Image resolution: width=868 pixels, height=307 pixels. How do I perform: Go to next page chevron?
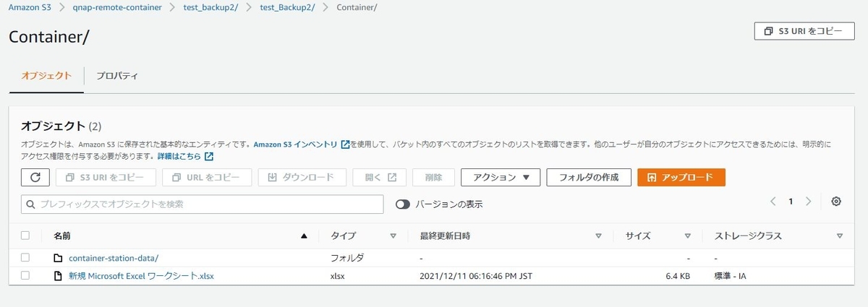point(809,202)
